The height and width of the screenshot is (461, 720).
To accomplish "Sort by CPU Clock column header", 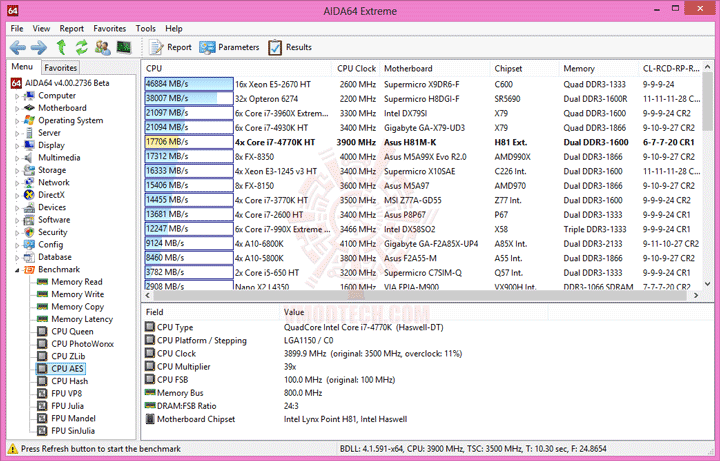I will pyautogui.click(x=356, y=68).
